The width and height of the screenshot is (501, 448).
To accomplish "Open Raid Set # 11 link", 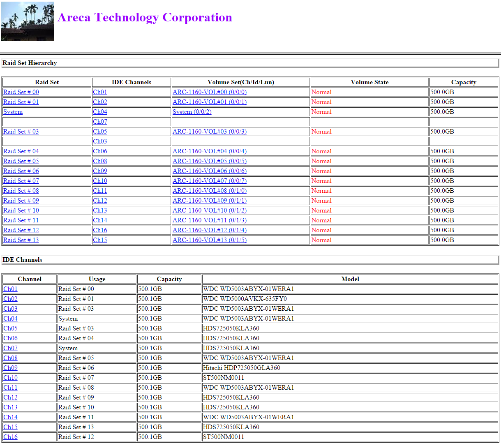I will coord(21,220).
